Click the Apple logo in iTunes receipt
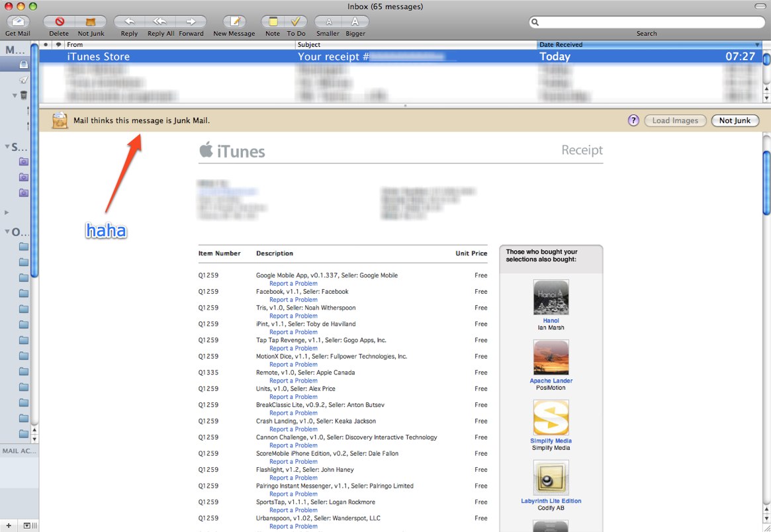Image resolution: width=771 pixels, height=532 pixels. (x=206, y=150)
